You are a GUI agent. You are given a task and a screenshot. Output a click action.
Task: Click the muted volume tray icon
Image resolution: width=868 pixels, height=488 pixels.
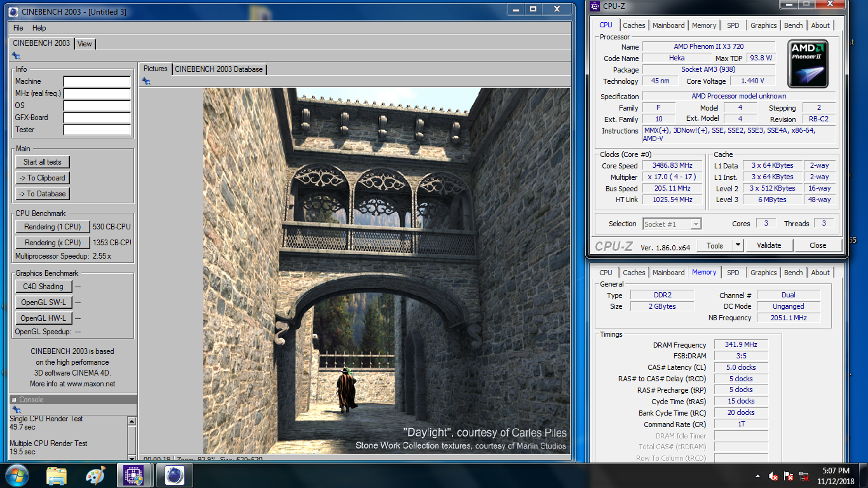774,476
